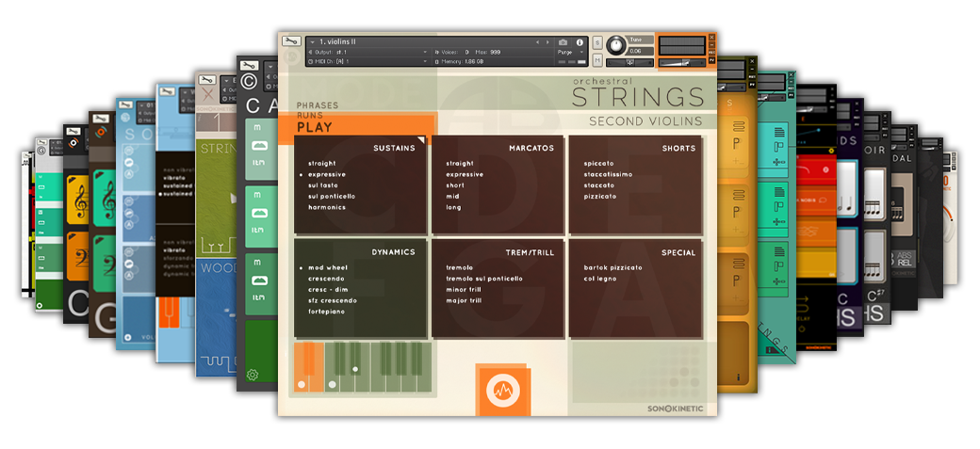
Task: Select 'cresc - dim' dynamics option
Action: point(328,290)
